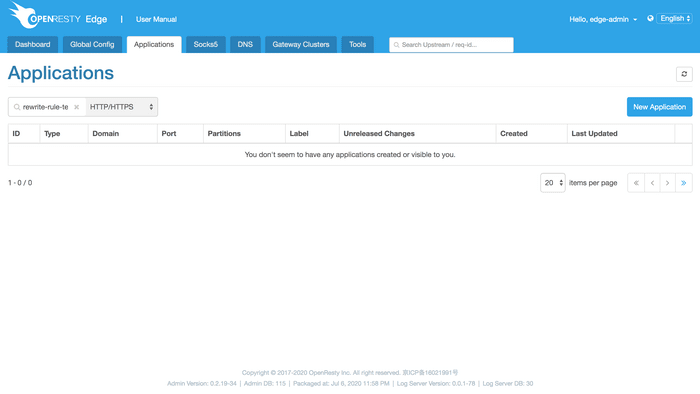Switch to the DNS tab
The height and width of the screenshot is (394, 700).
coord(245,45)
